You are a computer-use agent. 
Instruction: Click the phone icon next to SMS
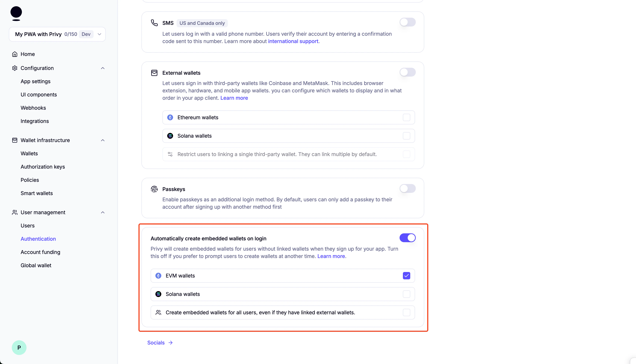pyautogui.click(x=154, y=23)
